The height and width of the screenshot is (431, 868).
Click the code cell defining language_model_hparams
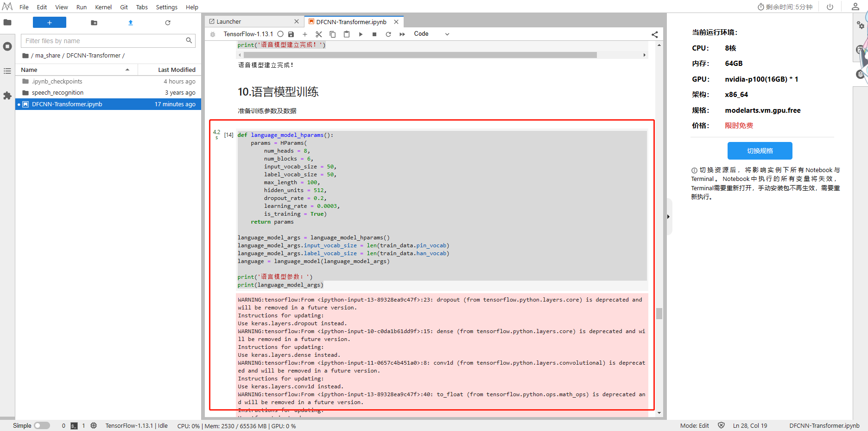tap(442, 210)
